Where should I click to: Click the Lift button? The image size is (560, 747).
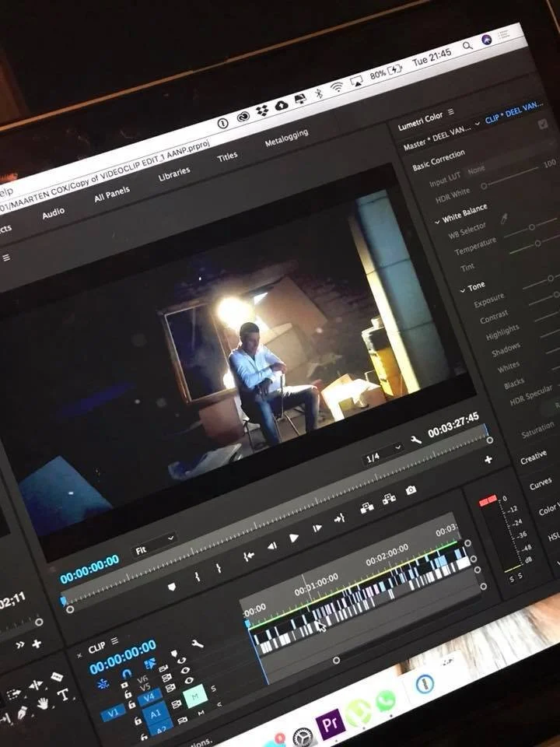(366, 508)
